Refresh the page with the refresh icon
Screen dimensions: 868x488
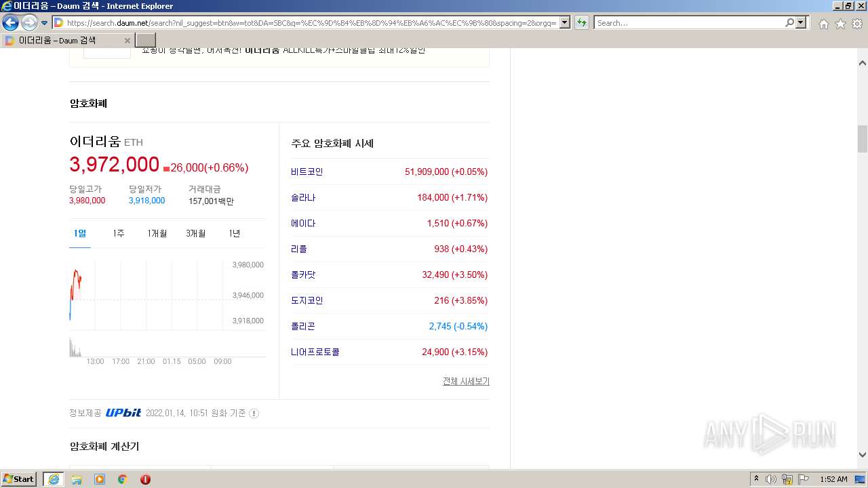coord(581,22)
